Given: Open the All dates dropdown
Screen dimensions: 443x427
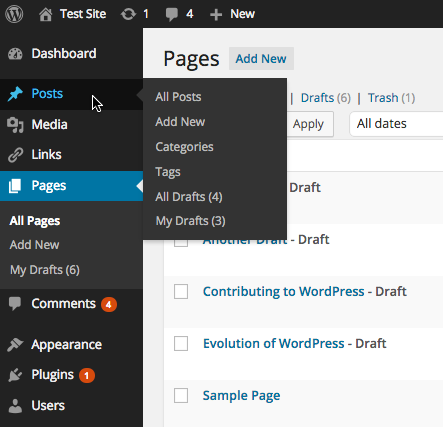Looking at the screenshot, I should click(396, 124).
